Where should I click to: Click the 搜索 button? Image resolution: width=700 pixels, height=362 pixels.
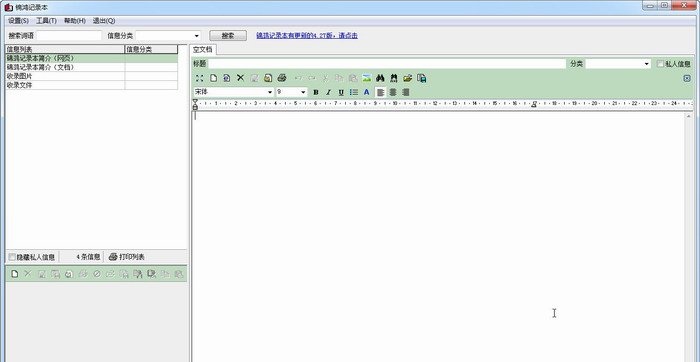point(228,36)
